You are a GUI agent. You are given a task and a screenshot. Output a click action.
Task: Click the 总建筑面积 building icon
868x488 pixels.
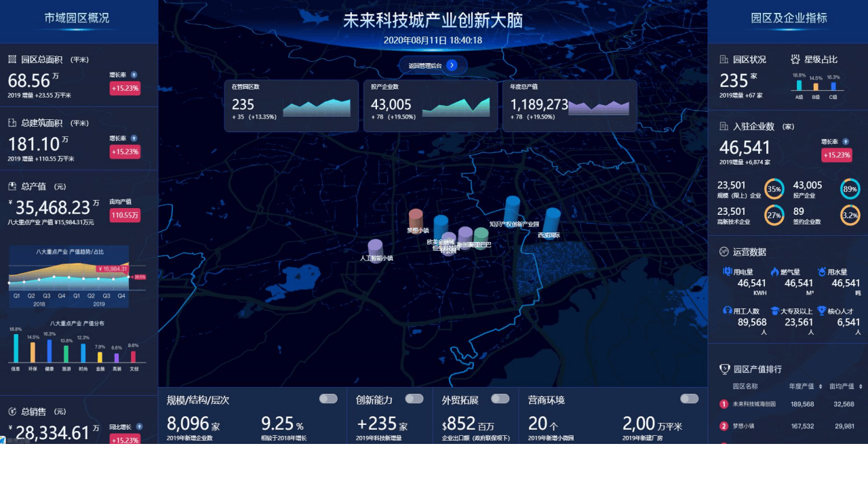[x=12, y=123]
